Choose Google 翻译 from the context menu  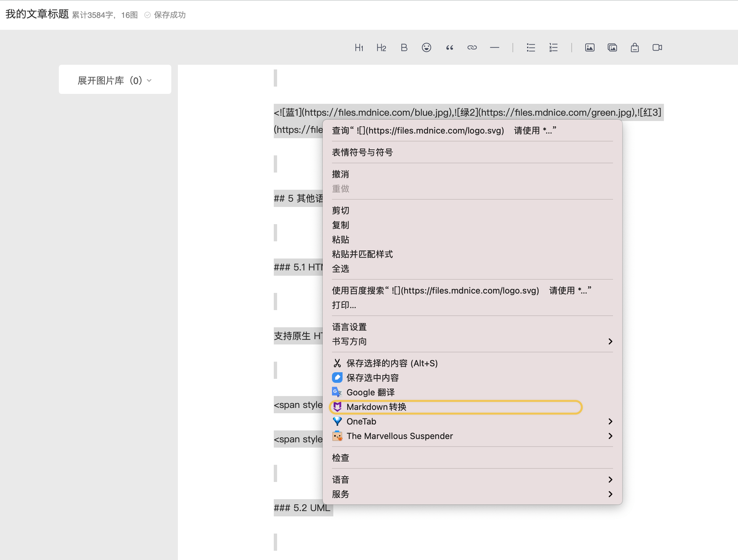click(370, 392)
